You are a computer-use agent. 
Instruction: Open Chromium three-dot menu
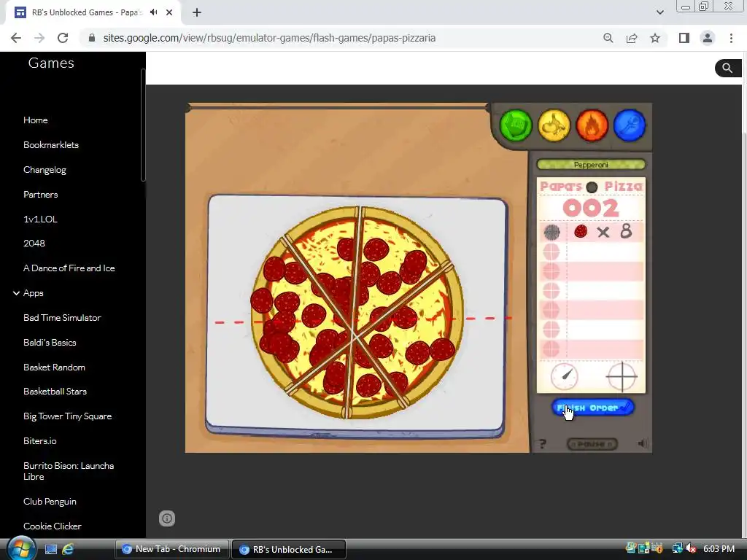pyautogui.click(x=731, y=38)
